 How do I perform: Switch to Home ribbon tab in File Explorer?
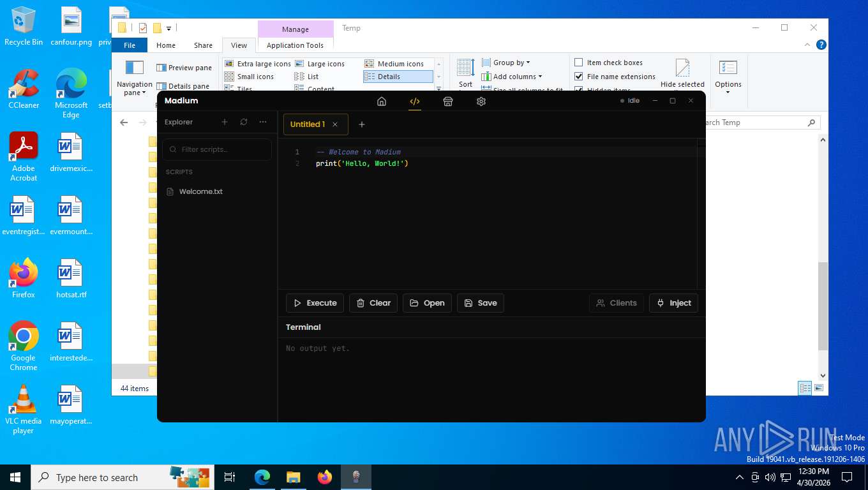166,45
